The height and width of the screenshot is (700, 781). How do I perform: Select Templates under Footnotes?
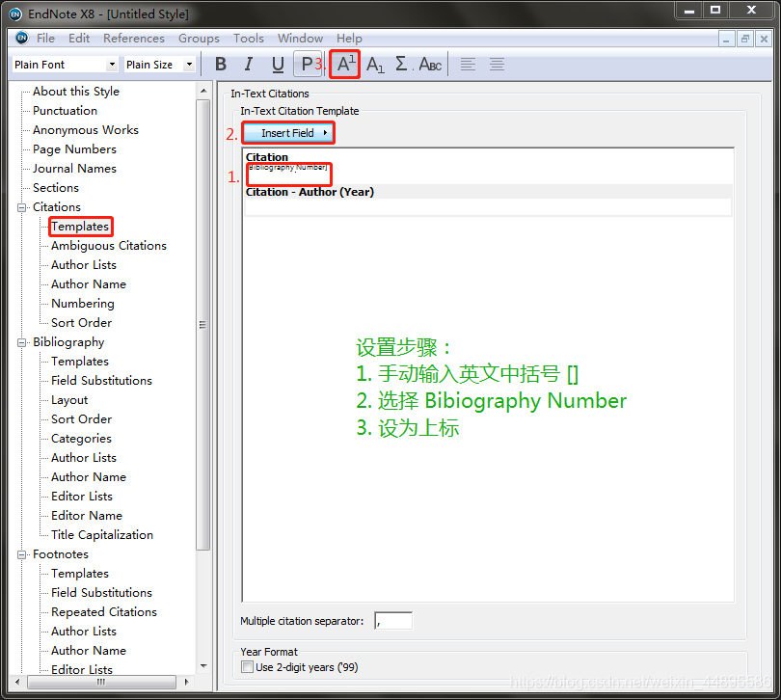[x=80, y=574]
